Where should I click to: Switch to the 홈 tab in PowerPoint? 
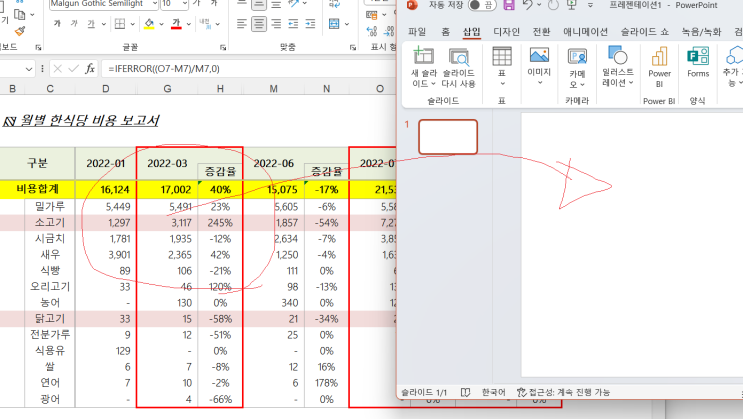[x=445, y=32]
